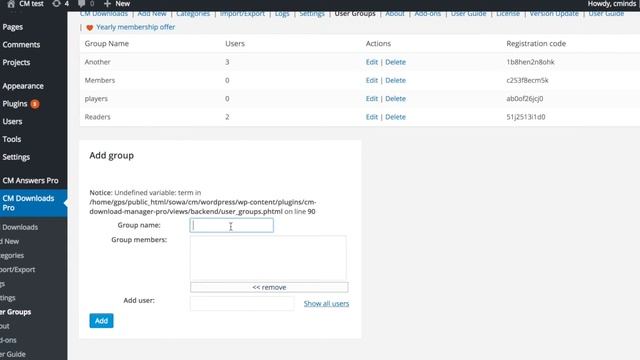This screenshot has width=640, height=360.
Task: Select registration code ab0of26jcj0
Action: coord(524,99)
